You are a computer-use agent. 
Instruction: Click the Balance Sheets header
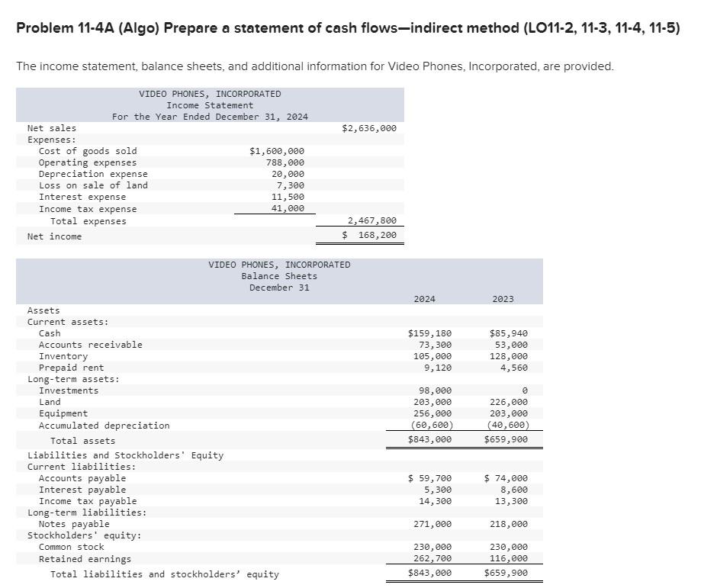click(x=279, y=275)
